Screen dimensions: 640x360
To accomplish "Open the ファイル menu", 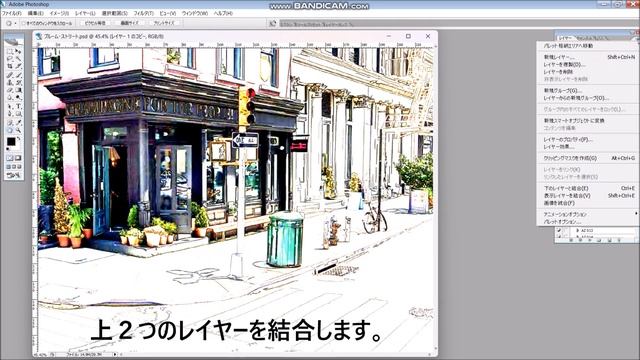I will 12,13.
